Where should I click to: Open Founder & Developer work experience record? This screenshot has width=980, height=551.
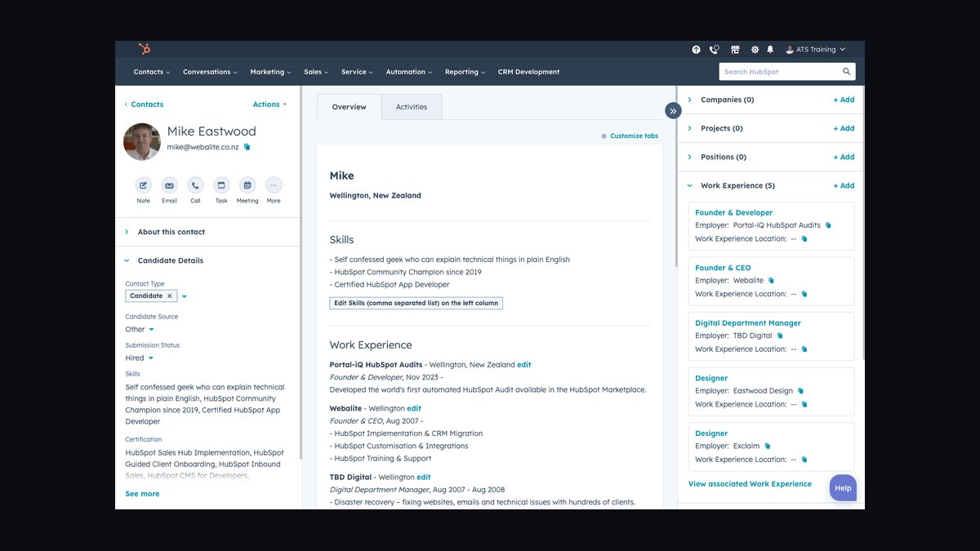[733, 212]
